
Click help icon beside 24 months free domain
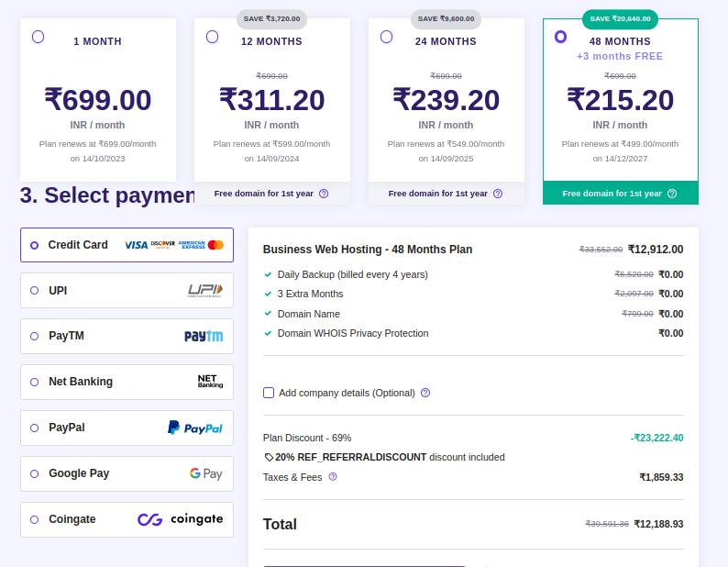point(498,194)
